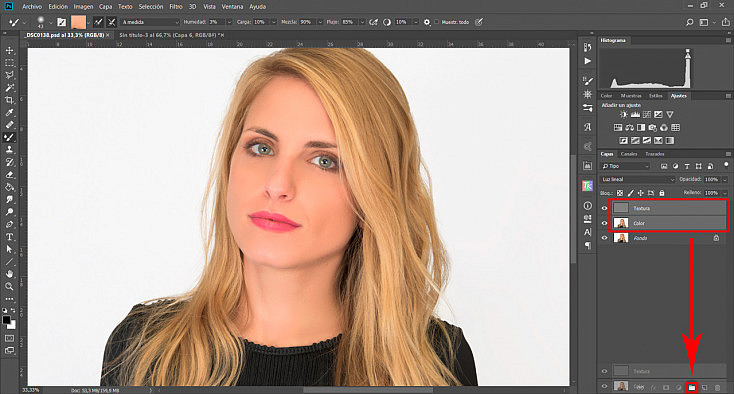Switch to the Canales tab
Viewport: 734px width, 394px height.
pyautogui.click(x=629, y=154)
